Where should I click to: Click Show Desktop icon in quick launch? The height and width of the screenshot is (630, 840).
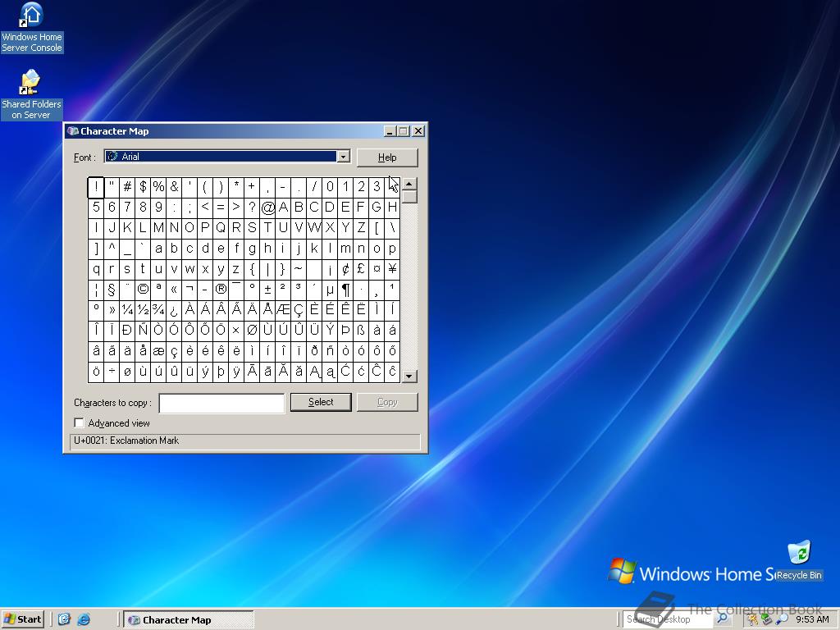click(64, 619)
